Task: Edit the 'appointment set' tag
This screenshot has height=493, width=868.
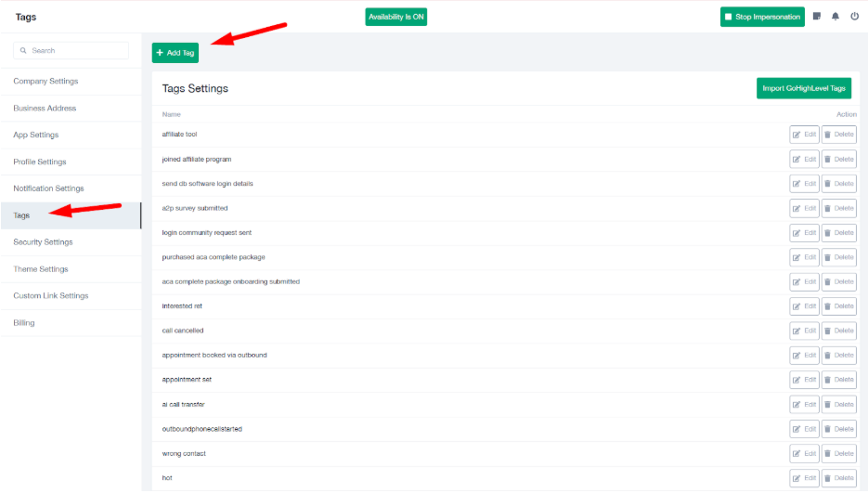Action: pos(804,380)
